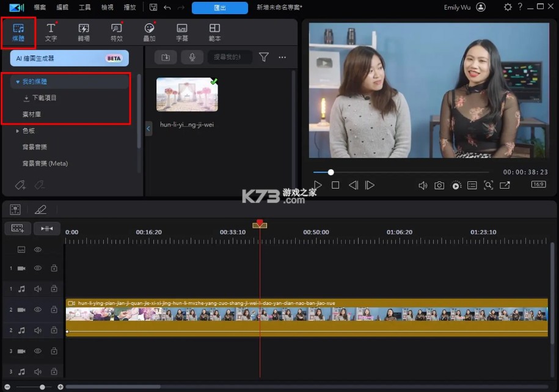Open the 文字 (Text) panel

click(51, 31)
